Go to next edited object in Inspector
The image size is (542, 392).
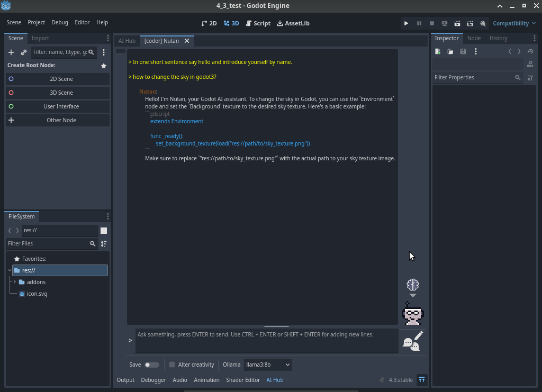point(519,51)
